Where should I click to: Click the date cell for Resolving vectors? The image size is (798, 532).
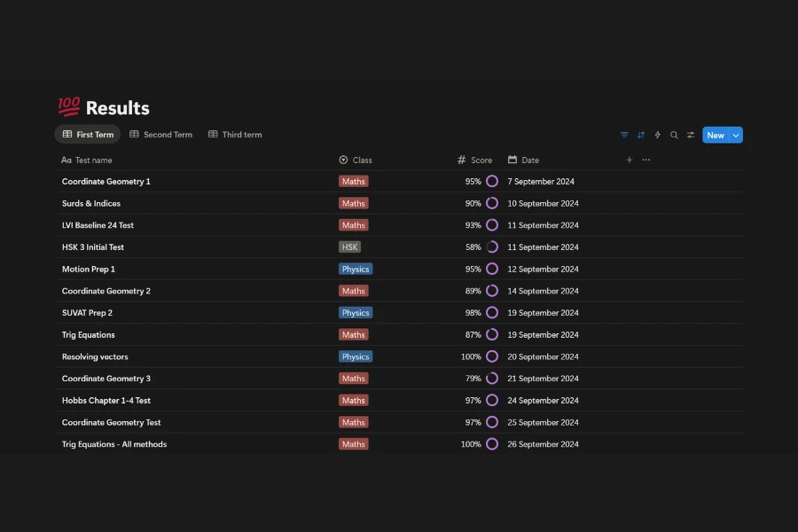(543, 356)
